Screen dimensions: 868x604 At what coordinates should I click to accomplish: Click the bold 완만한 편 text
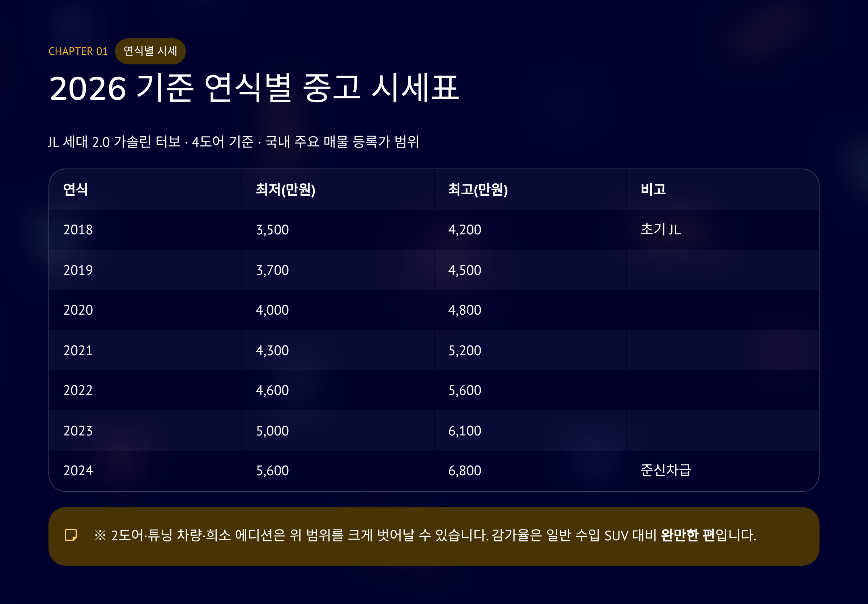tap(688, 535)
